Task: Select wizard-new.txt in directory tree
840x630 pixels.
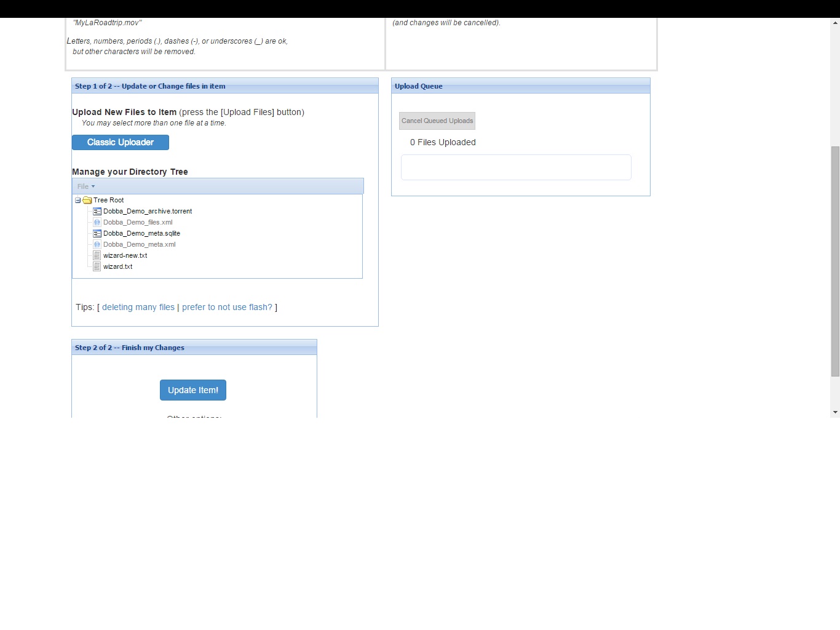Action: tap(125, 256)
